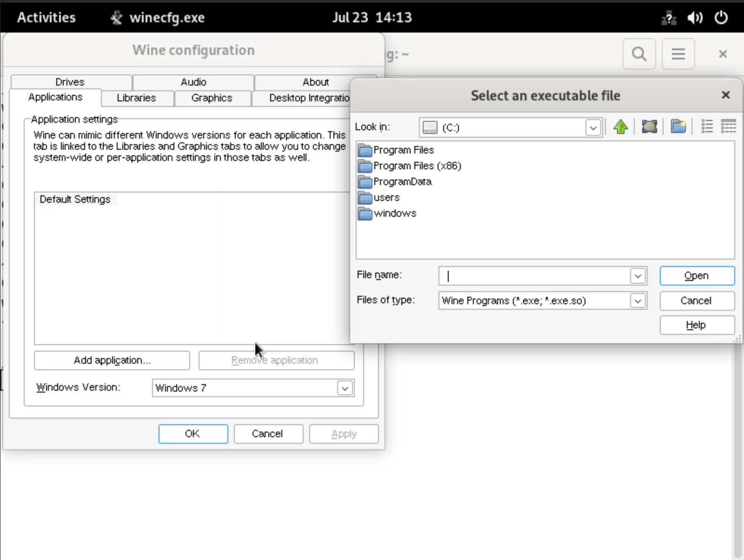Switch file dialog to list view
This screenshot has height=560, width=744.
pos(707,127)
